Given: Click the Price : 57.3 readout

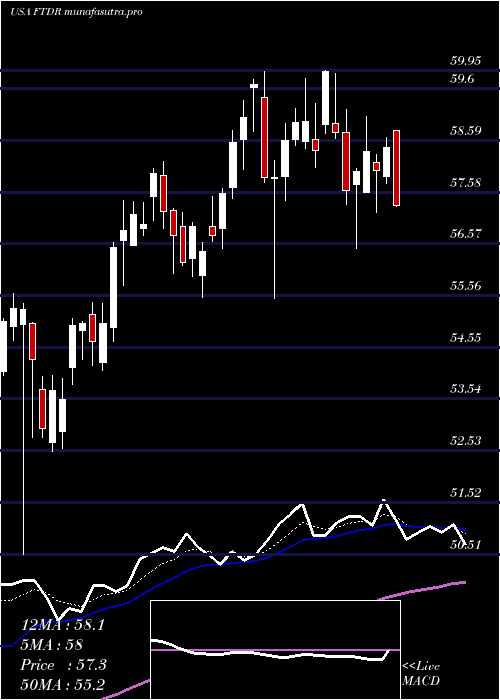Looking at the screenshot, I should click(x=63, y=665).
